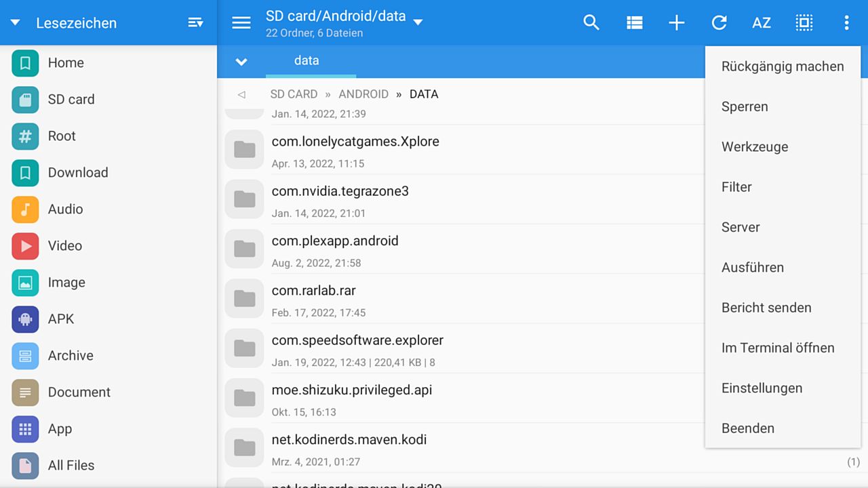
Task: Click the SD card sidebar icon
Action: click(25, 100)
